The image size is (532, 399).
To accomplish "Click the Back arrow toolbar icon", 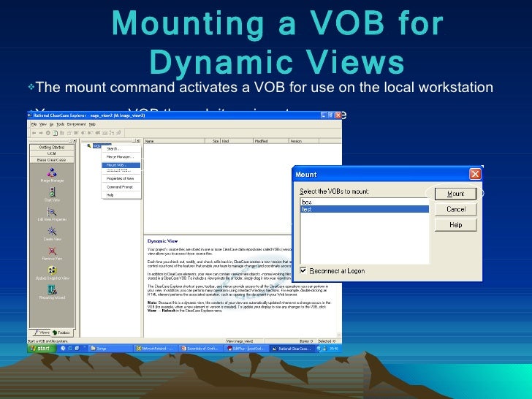I will pos(34,133).
